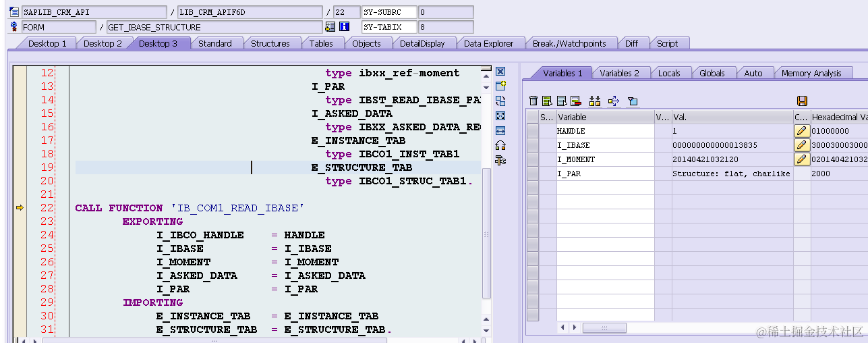The height and width of the screenshot is (343, 868).
Task: Open the Objects tab
Action: point(367,43)
